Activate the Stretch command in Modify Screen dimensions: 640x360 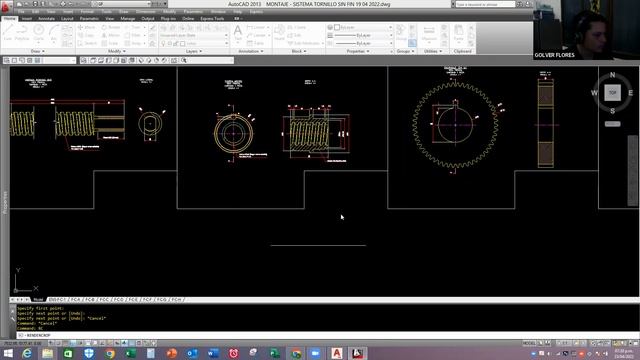pyautogui.click(x=87, y=43)
